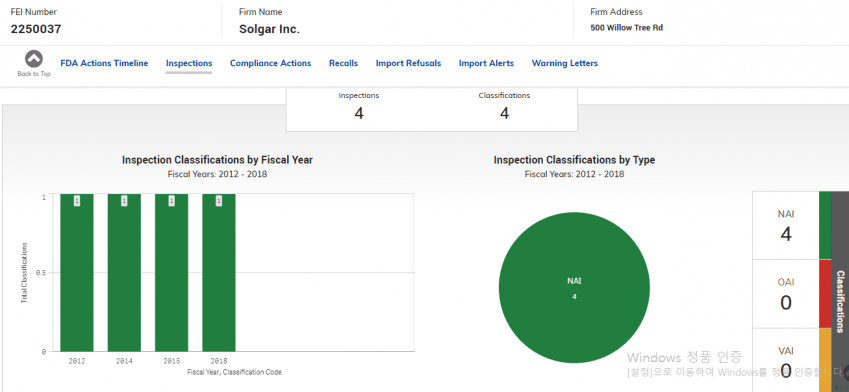Viewport: 849px width, 392px height.
Task: Go to the Recalls tab
Action: (x=343, y=63)
